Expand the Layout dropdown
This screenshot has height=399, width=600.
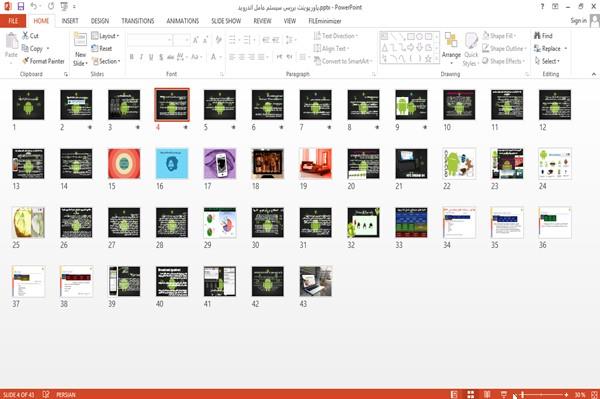[x=105, y=36]
